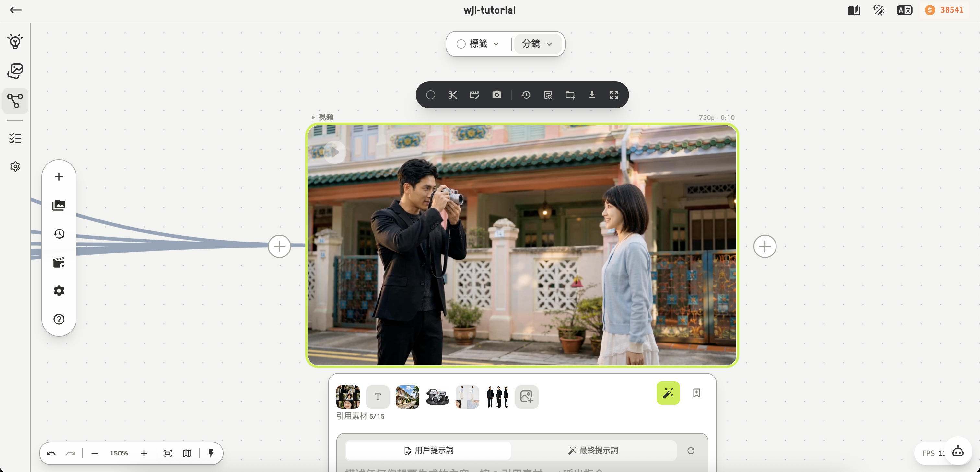This screenshot has height=472, width=980.
Task: Add a node with floating plus
Action: [x=59, y=177]
